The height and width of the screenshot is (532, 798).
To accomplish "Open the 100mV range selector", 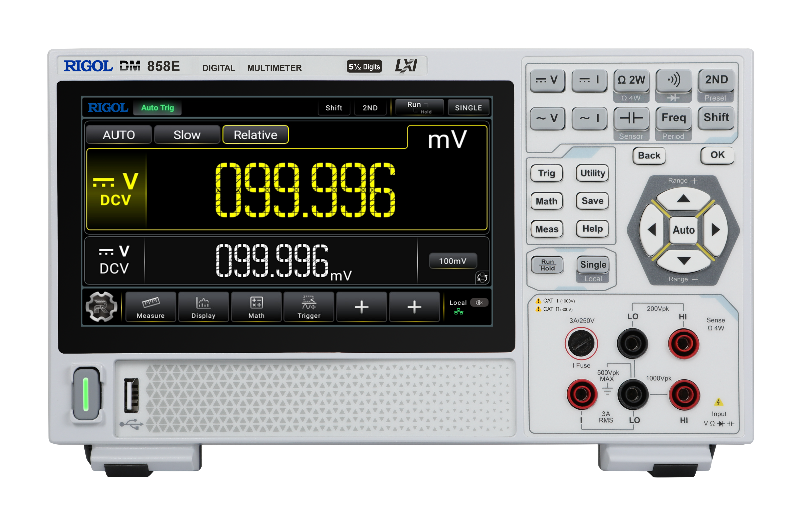I will (x=453, y=261).
